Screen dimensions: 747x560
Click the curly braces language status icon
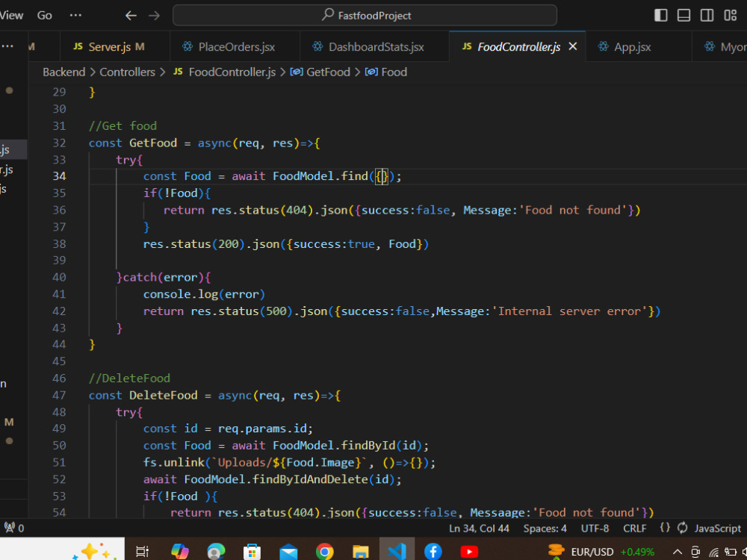pyautogui.click(x=664, y=528)
